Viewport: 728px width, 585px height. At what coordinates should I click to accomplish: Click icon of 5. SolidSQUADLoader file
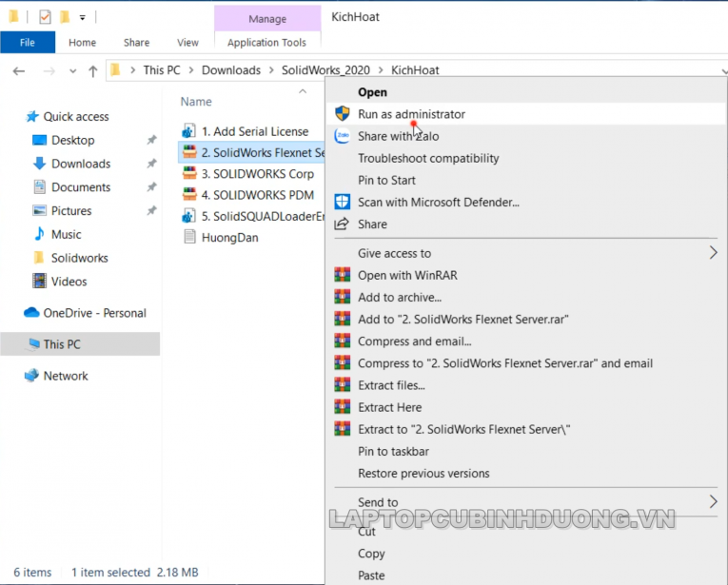click(x=188, y=216)
